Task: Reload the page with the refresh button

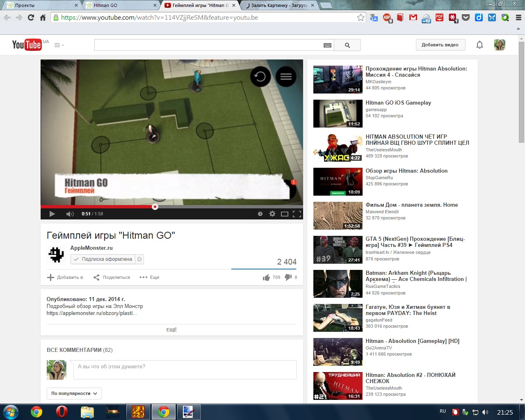Action: pyautogui.click(x=31, y=18)
